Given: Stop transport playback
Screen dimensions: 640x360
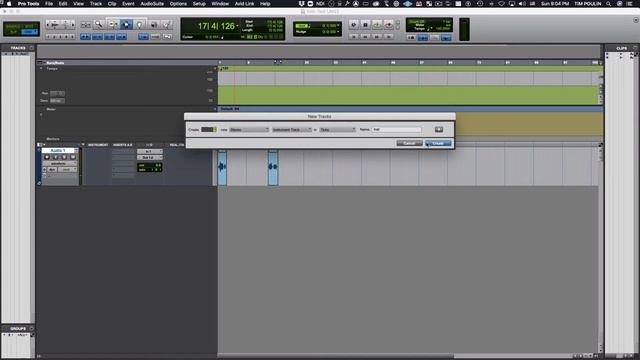Looking at the screenshot, I should (365, 25).
